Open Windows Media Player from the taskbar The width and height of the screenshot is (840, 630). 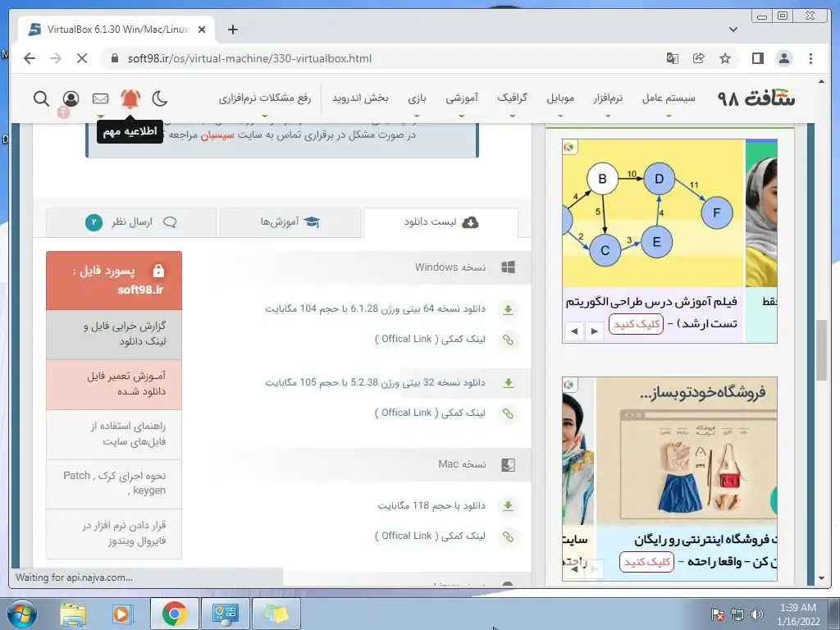click(x=121, y=614)
